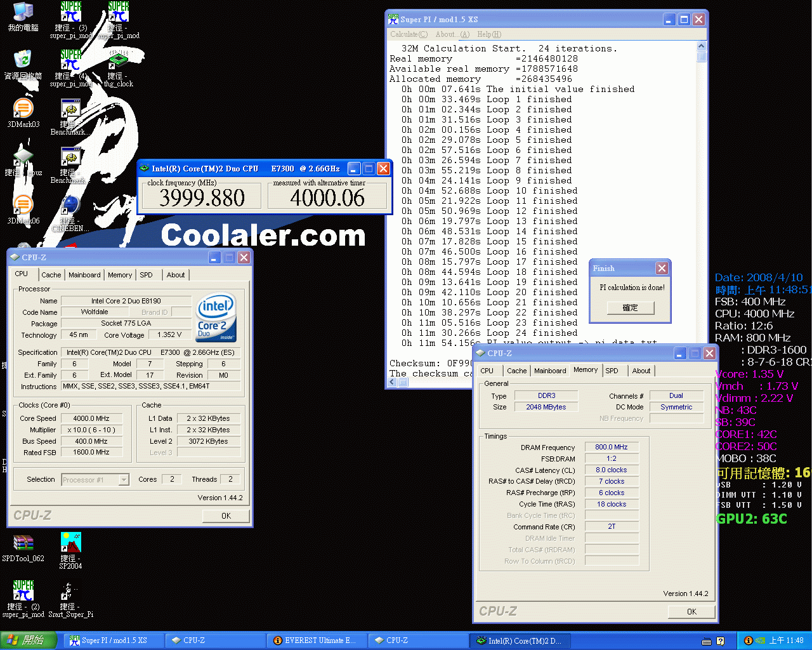Click the Intel Core 2 Duo logo
This screenshot has width=812, height=650.
(216, 317)
